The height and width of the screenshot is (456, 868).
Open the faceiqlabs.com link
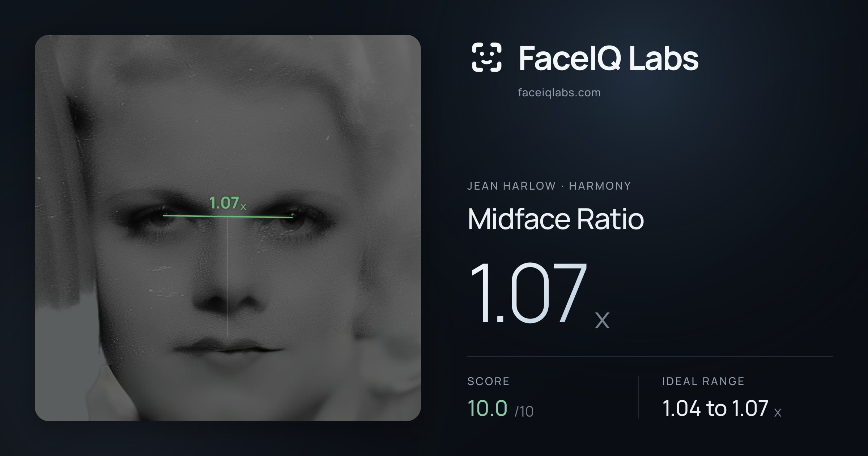tap(559, 93)
